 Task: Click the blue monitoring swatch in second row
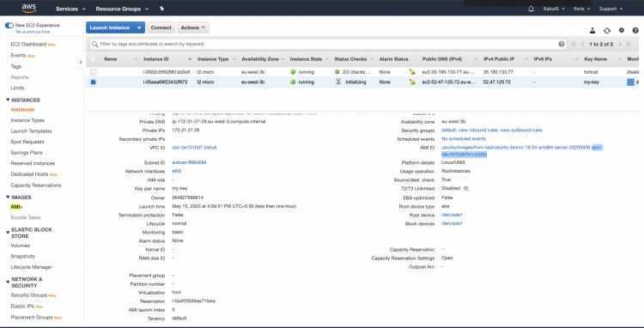click(630, 82)
